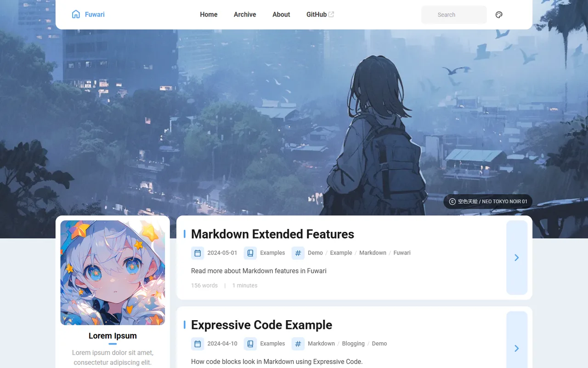Filter by the Blogging tag

pos(353,344)
